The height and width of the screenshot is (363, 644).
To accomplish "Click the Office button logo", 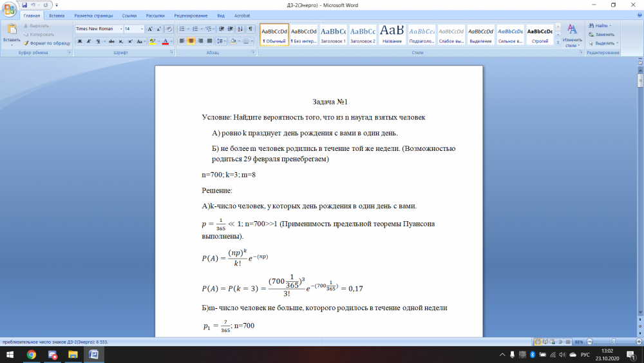I will [8, 9].
